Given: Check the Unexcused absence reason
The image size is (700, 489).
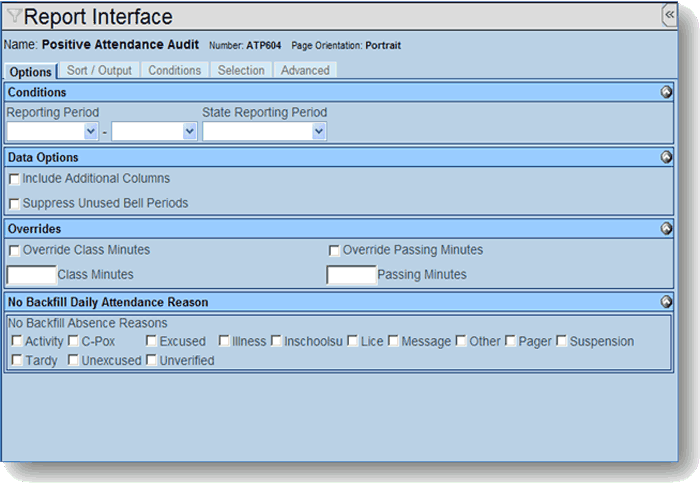Looking at the screenshot, I should (73, 360).
